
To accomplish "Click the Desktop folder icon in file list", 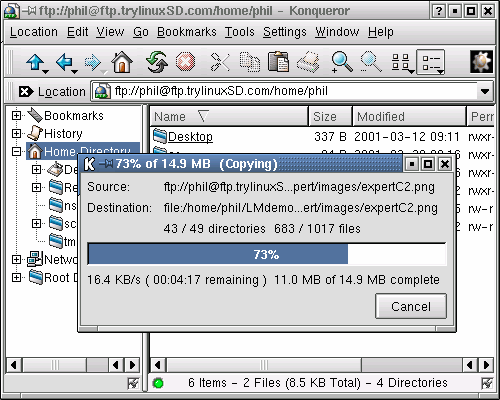I will pos(160,136).
